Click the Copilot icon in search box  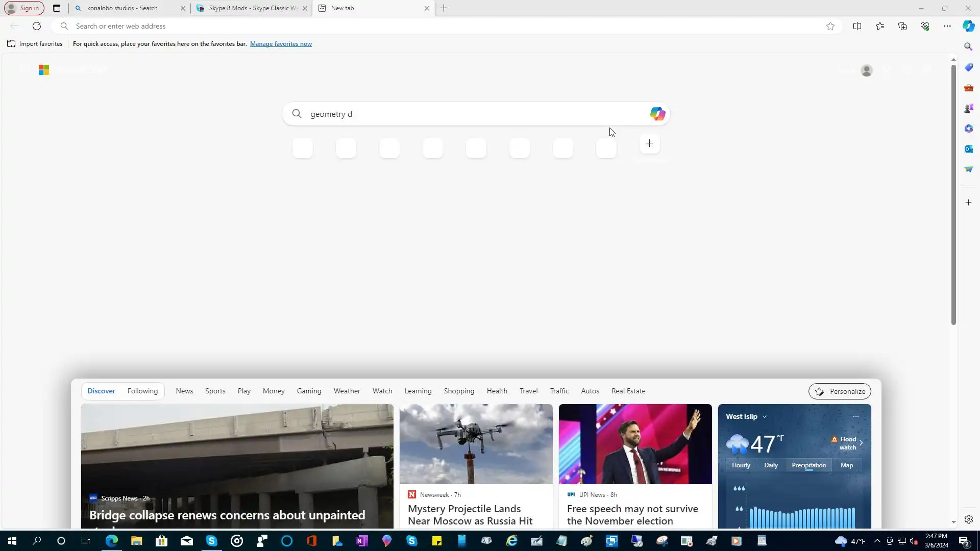pyautogui.click(x=657, y=114)
